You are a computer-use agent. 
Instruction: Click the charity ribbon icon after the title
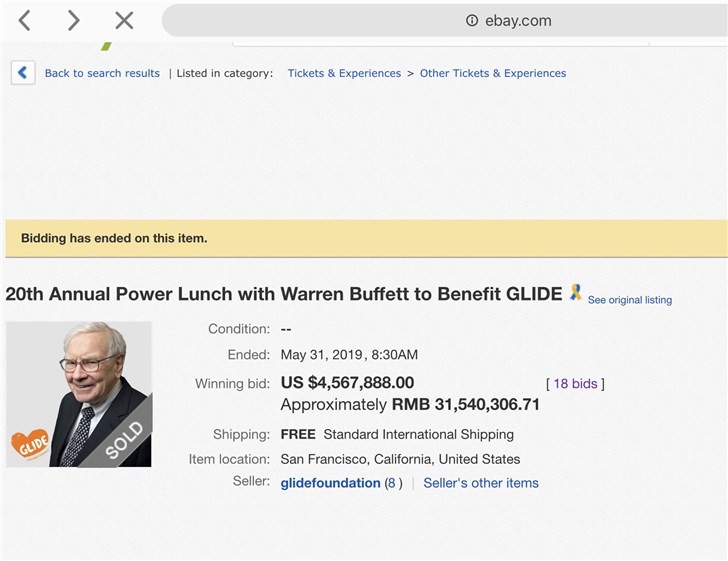pos(575,293)
